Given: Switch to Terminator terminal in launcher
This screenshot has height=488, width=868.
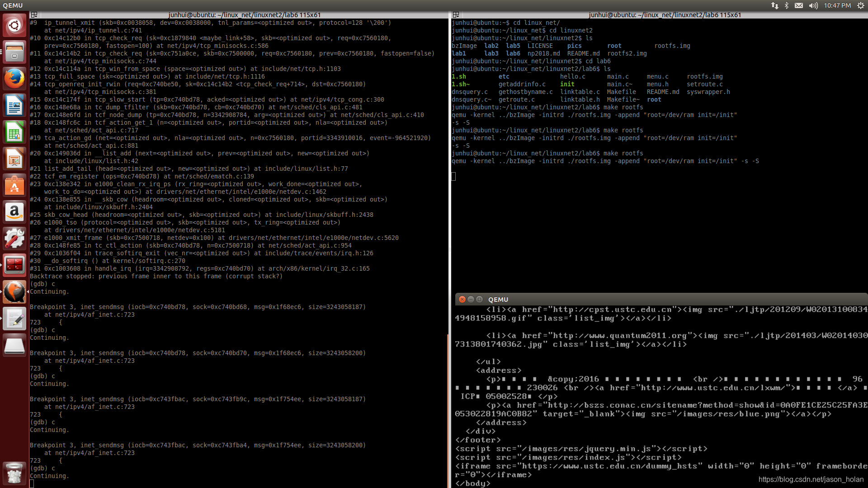Looking at the screenshot, I should coord(14,265).
